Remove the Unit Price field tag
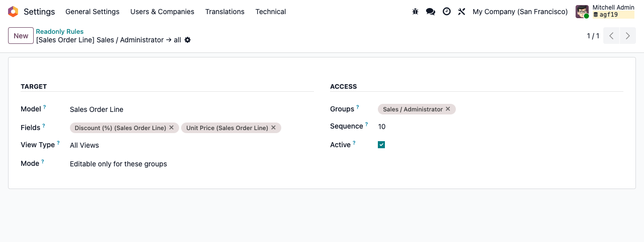This screenshot has height=242, width=644. click(x=274, y=128)
